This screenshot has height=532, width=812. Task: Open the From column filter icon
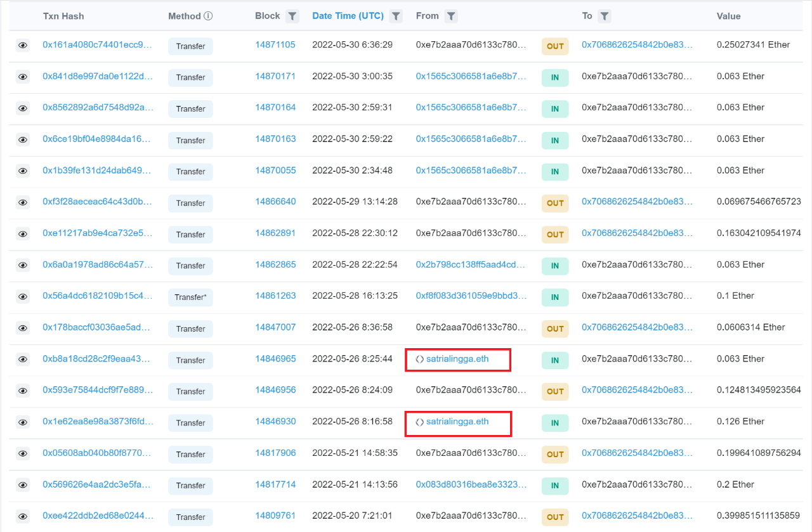point(450,16)
